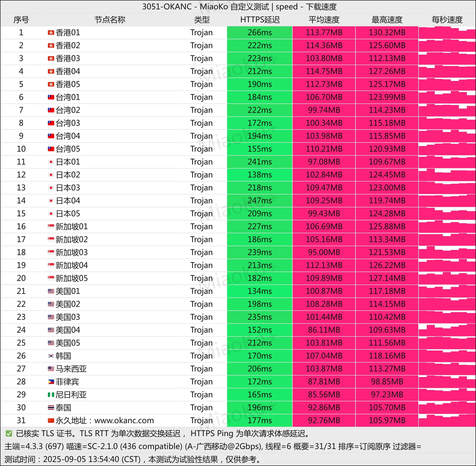The height and width of the screenshot is (466, 476).
Task: Click the Taiwan flag icon beside 台湾03
Action: point(51,123)
